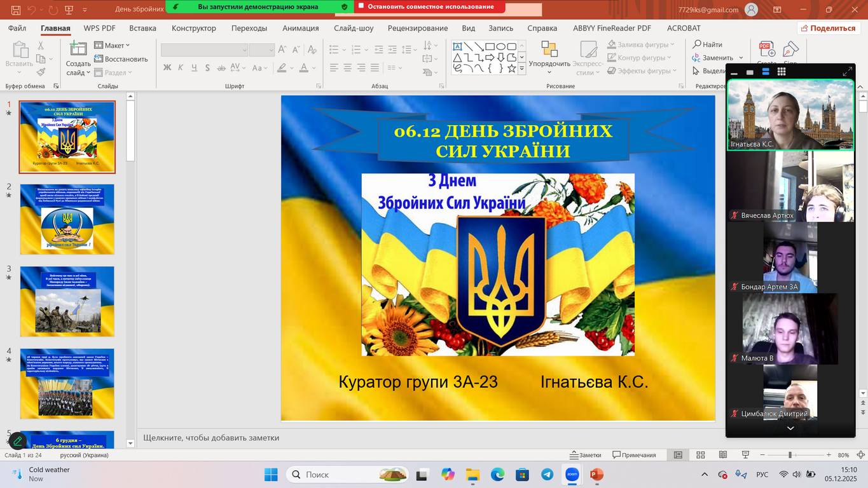
Task: Switch to the Анимация tab
Action: (x=300, y=28)
